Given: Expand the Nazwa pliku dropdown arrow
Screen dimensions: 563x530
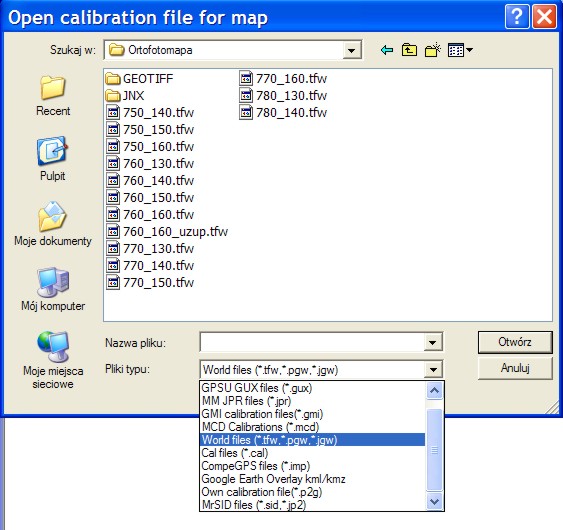Looking at the screenshot, I should pos(433,342).
